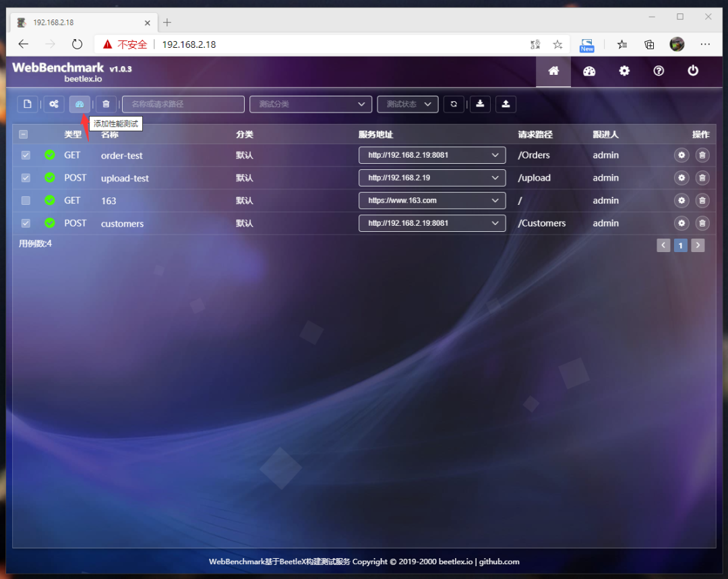728x579 pixels.
Task: Open the home page icon in header
Action: 553,71
